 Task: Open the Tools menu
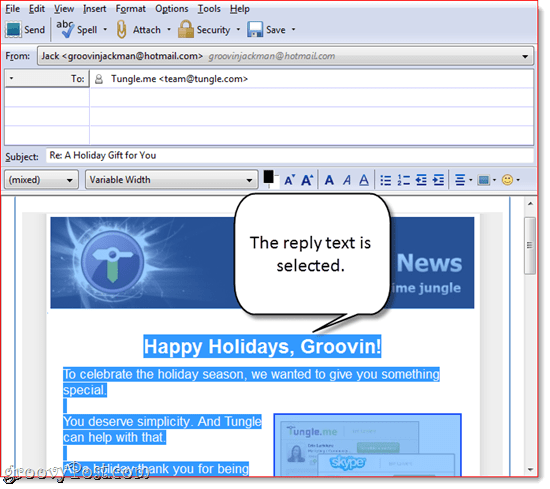point(209,9)
